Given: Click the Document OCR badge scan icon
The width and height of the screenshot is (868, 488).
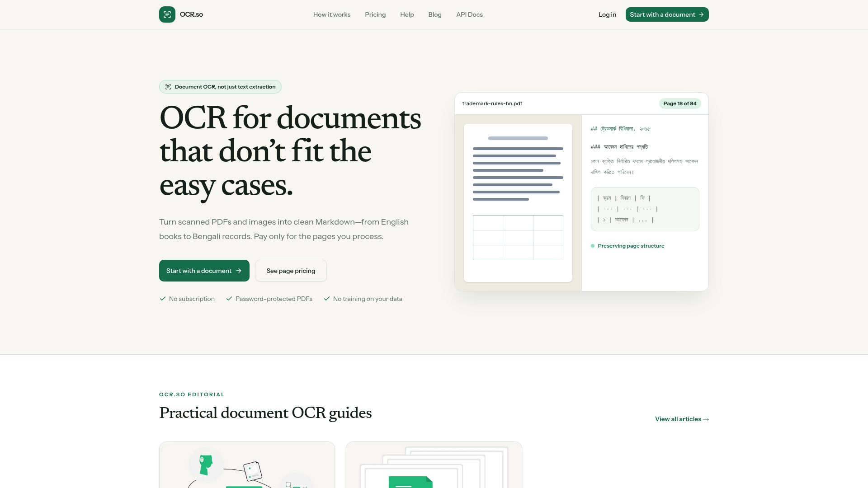Looking at the screenshot, I should [x=168, y=87].
